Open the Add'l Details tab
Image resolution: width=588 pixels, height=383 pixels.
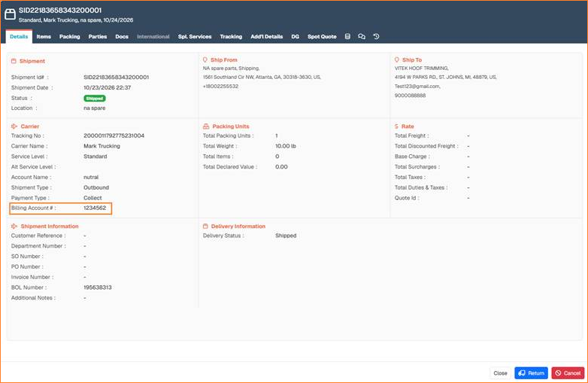click(267, 37)
